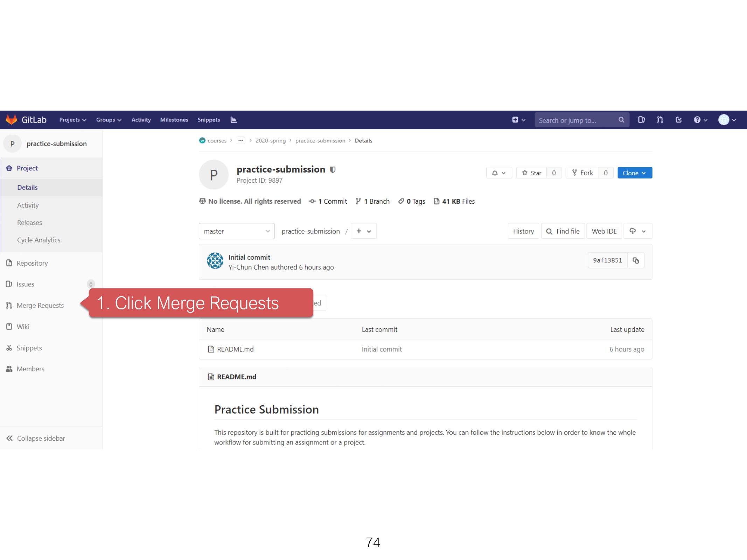Open the download source code dropdown
The image size is (747, 560).
pos(637,231)
